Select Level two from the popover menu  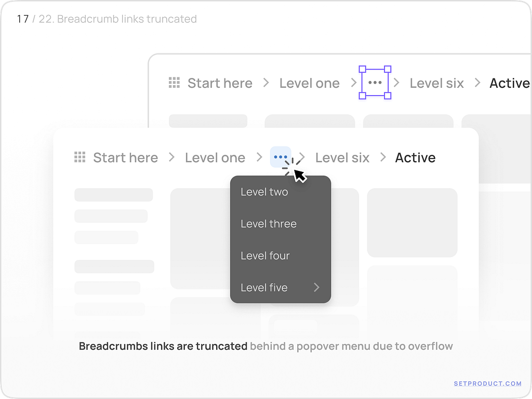[264, 192]
